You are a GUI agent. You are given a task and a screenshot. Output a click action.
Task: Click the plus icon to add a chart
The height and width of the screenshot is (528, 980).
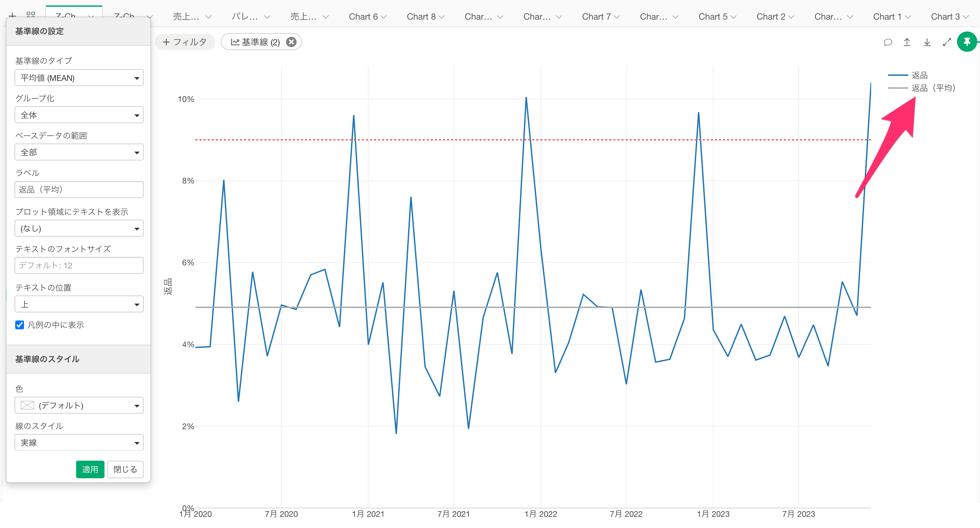click(13, 15)
